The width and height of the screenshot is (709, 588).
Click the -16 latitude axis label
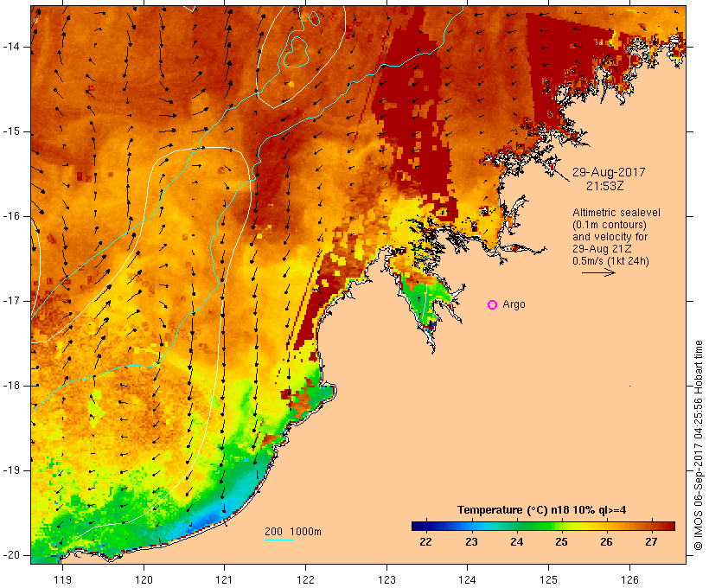pyautogui.click(x=11, y=216)
